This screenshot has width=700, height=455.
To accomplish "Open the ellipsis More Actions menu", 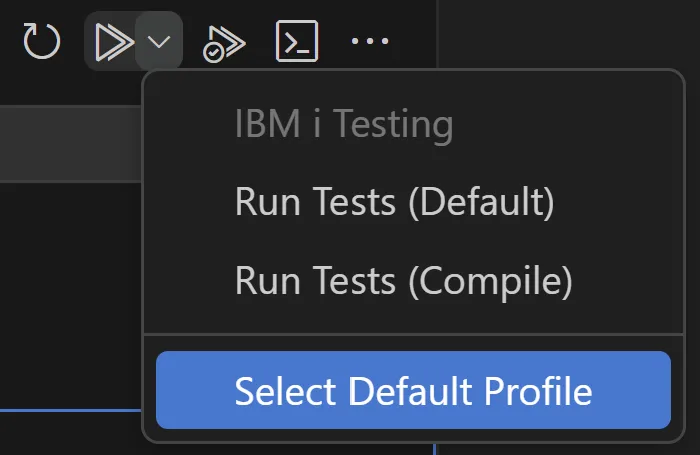I will tap(370, 41).
